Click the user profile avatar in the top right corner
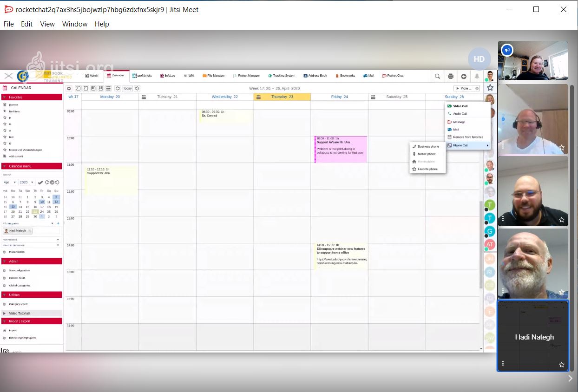Viewport: 578px width, 392px height. [x=490, y=76]
